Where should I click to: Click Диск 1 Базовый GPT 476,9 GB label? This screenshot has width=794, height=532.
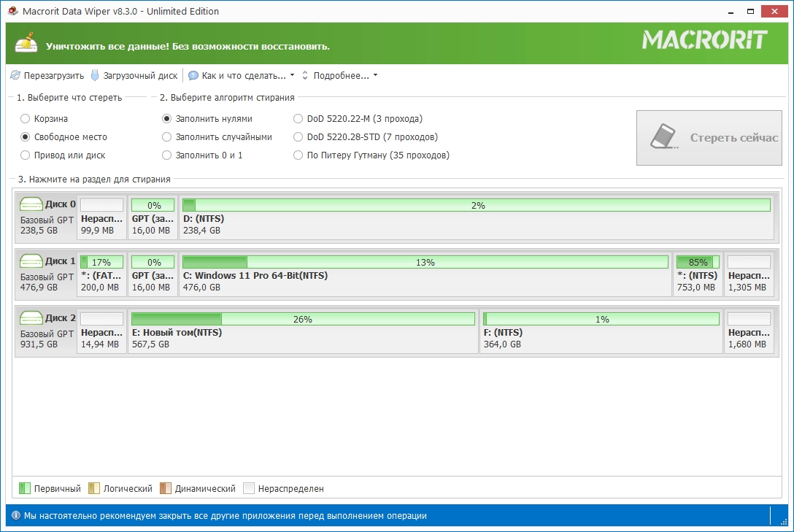coord(47,274)
